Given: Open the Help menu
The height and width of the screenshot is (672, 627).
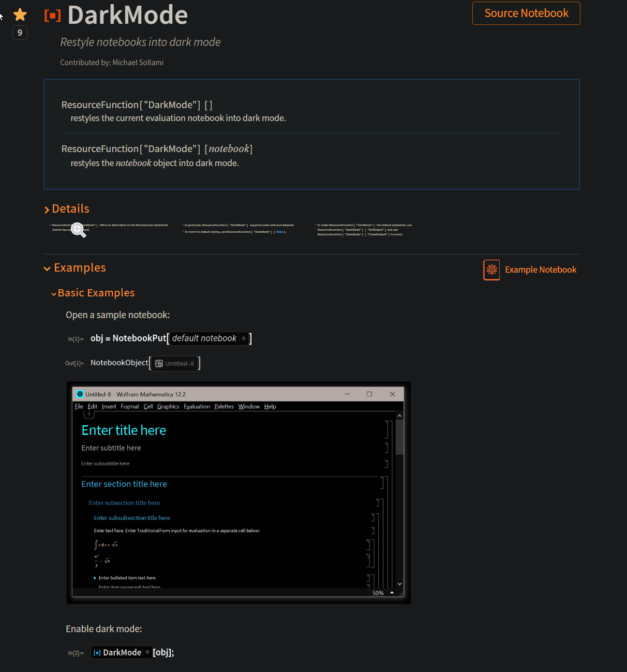Looking at the screenshot, I should click(270, 407).
